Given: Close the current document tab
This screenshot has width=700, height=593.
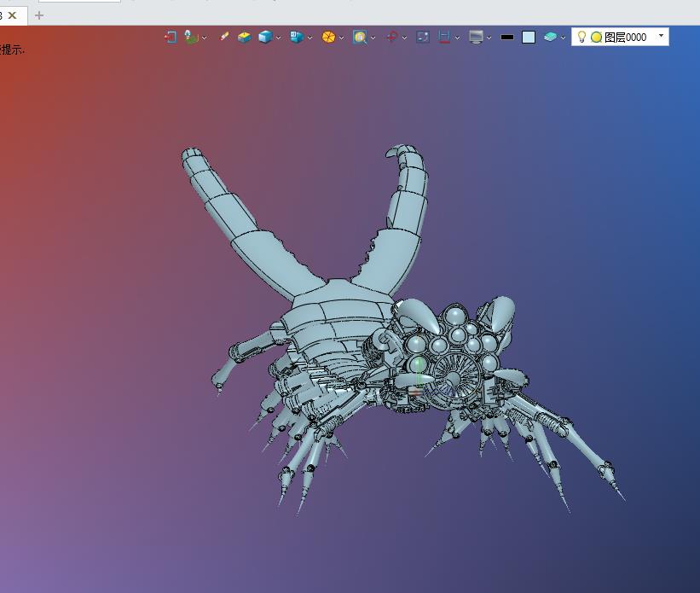Looking at the screenshot, I should coord(13,15).
